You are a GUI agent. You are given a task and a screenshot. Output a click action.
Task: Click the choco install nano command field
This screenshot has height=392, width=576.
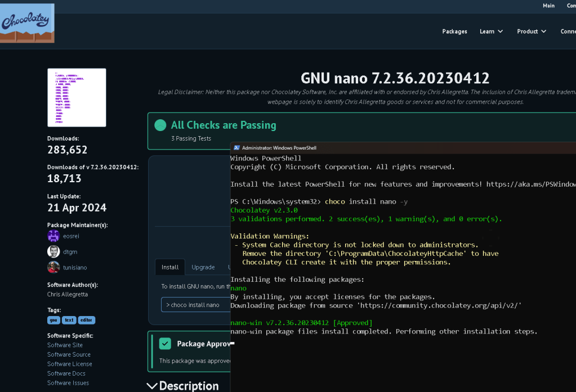coord(196,305)
